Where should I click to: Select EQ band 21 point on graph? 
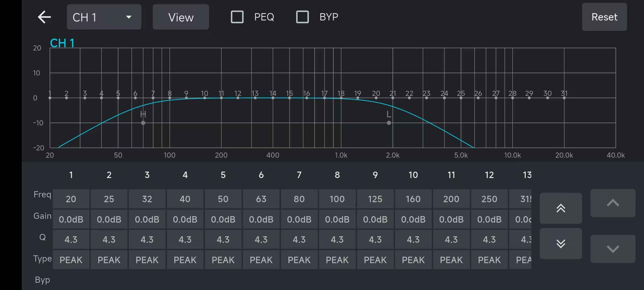click(393, 98)
